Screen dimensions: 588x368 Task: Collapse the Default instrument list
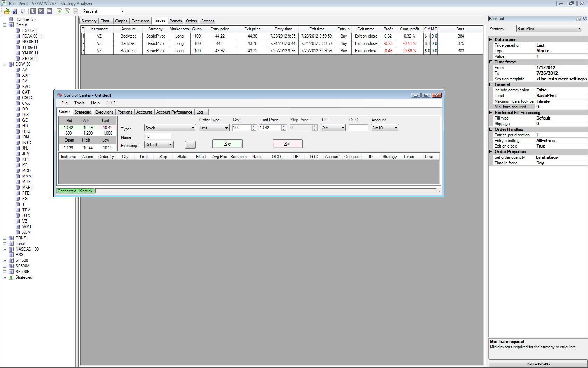[x=5, y=25]
